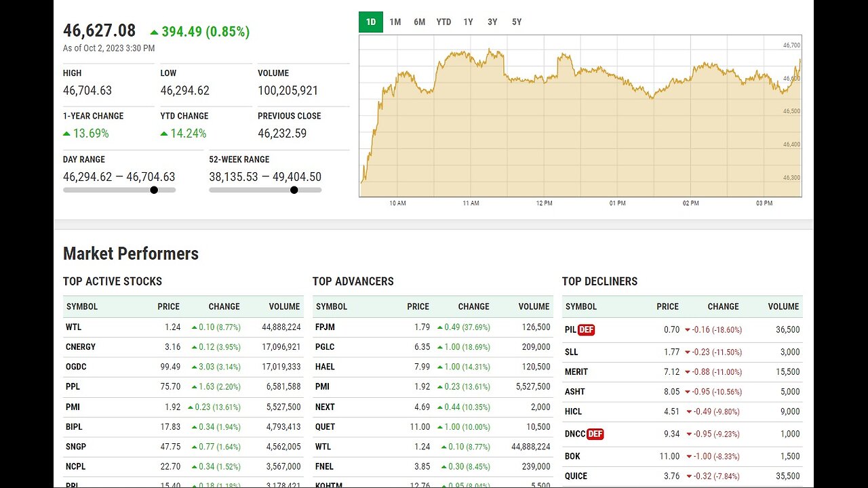Click VOLUME header in Top Decliners
Screen dimensions: 868x488
(x=783, y=306)
